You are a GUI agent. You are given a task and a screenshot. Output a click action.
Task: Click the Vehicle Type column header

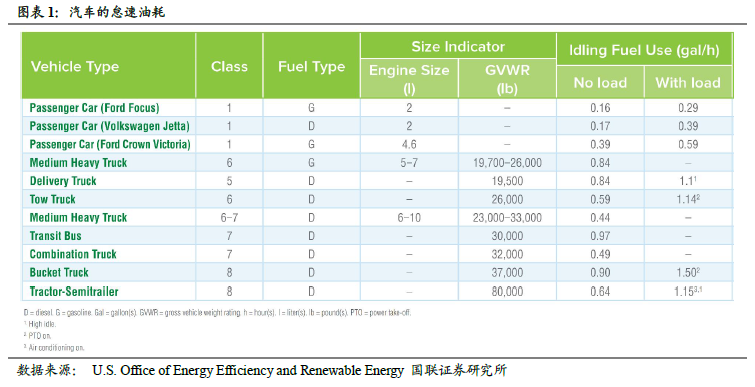[x=75, y=66]
